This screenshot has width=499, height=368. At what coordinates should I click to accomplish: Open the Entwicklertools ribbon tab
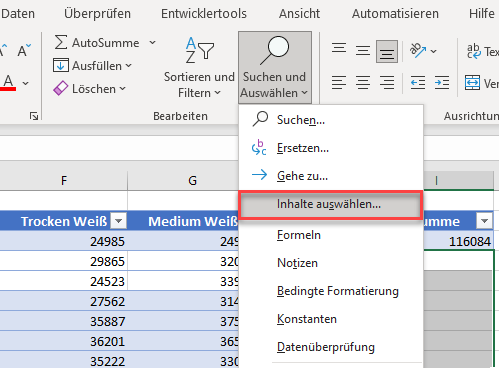click(204, 14)
